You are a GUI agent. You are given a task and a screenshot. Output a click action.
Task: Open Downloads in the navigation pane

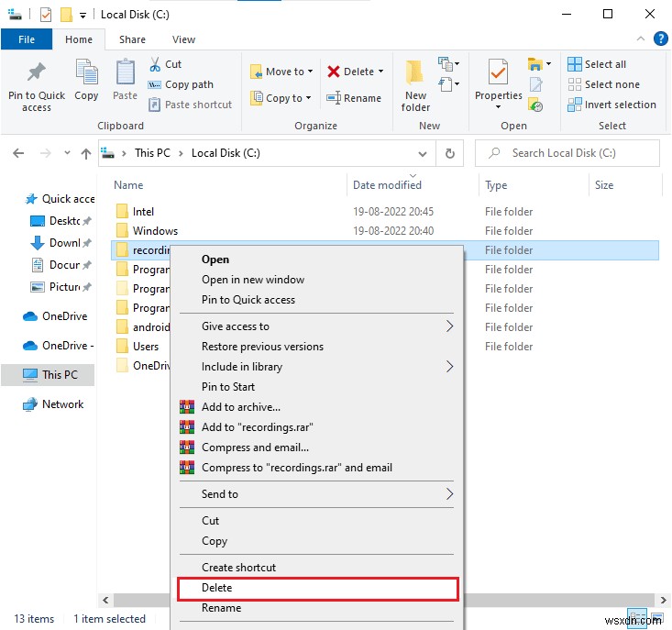60,243
